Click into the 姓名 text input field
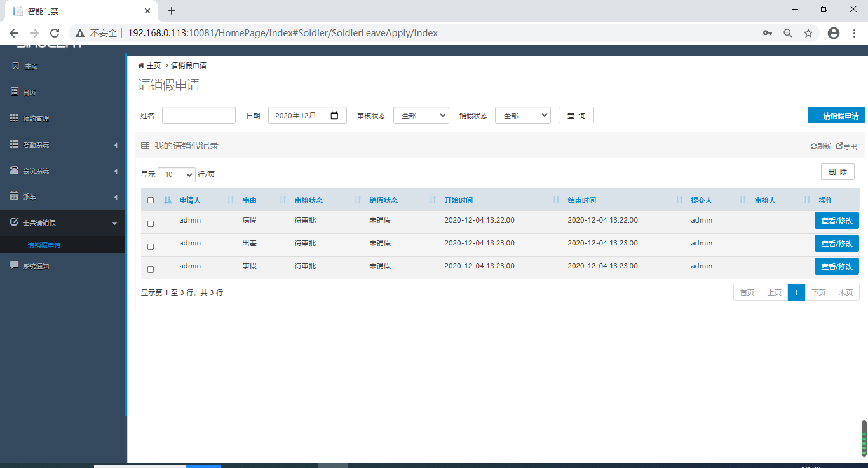868x468 pixels. [199, 116]
